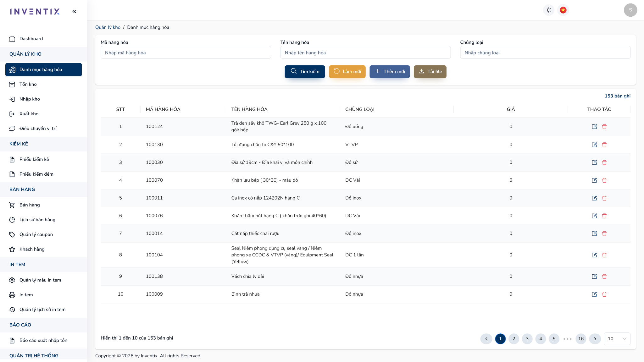Focus the Chủng loại input field
Image resolution: width=644 pixels, height=362 pixels.
pos(545,52)
